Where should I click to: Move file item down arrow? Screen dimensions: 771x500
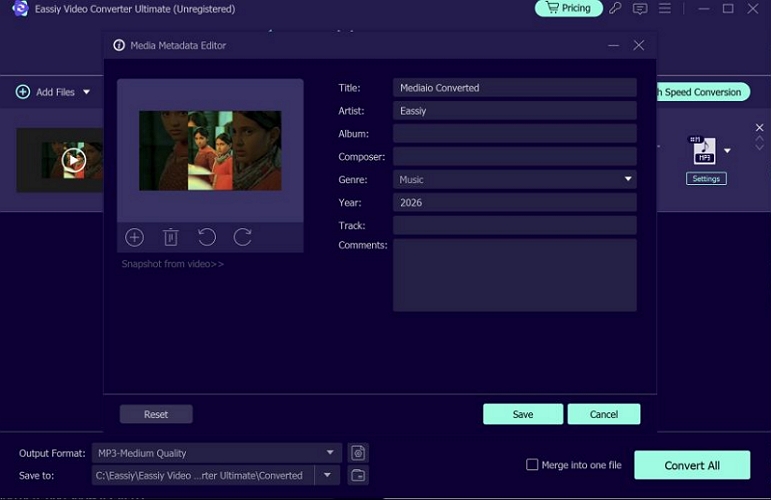click(759, 147)
